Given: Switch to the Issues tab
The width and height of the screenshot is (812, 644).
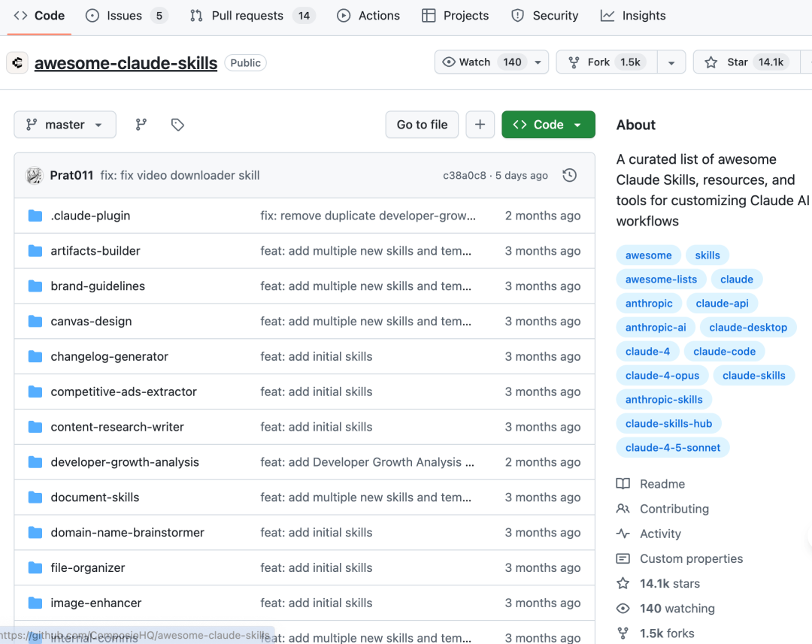Looking at the screenshot, I should 126,16.
